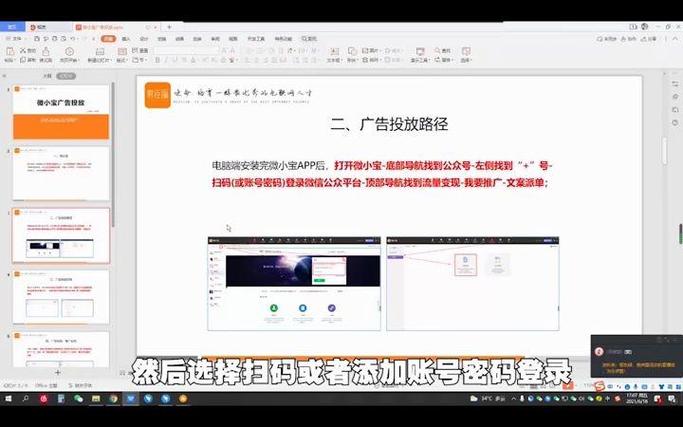Add new slide via plus below thumbnails

point(57,373)
